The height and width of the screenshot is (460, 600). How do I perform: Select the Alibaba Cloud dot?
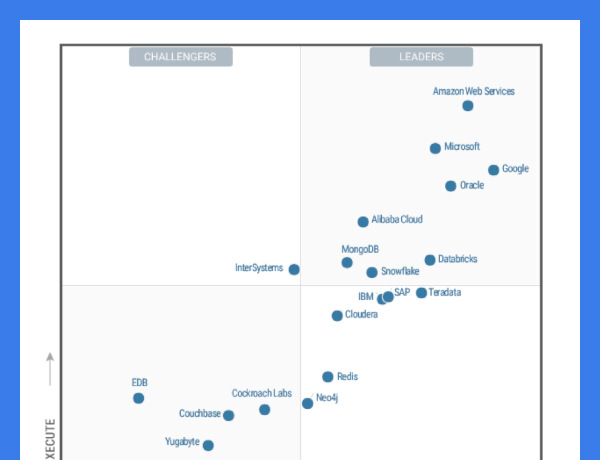coord(363,222)
